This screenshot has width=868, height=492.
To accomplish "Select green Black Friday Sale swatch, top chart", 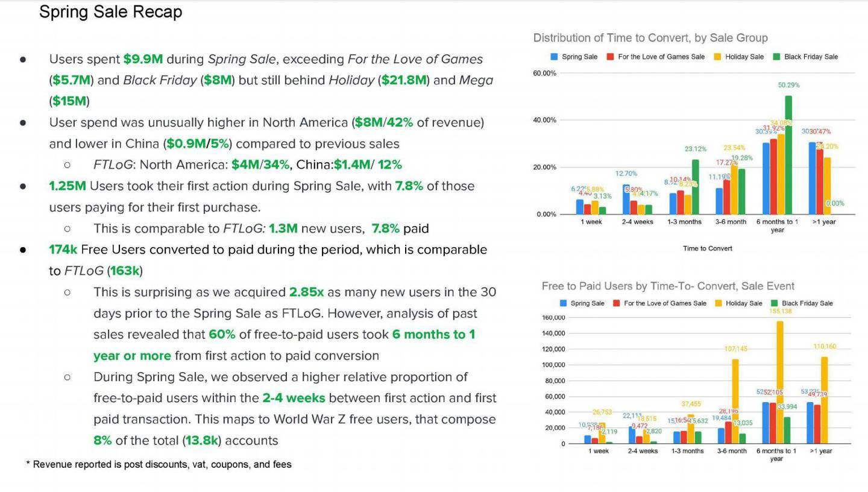I will point(777,57).
